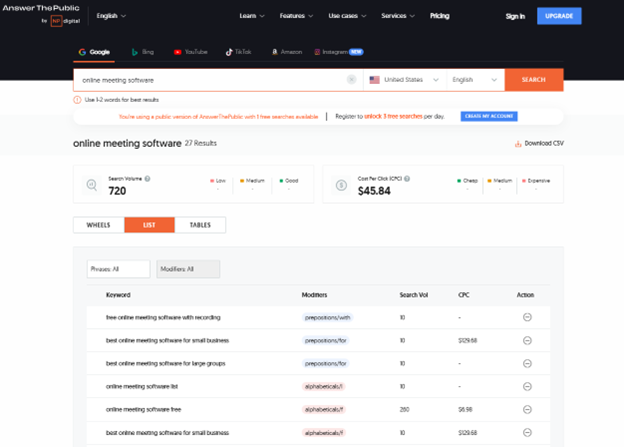Click the keyword 'online meeting software free'

tap(143, 410)
